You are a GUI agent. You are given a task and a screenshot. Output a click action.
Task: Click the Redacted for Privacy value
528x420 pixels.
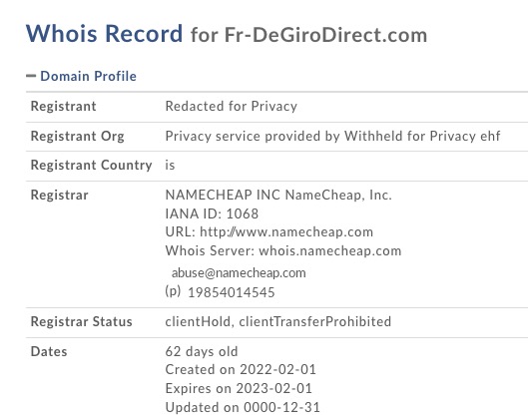(x=232, y=107)
